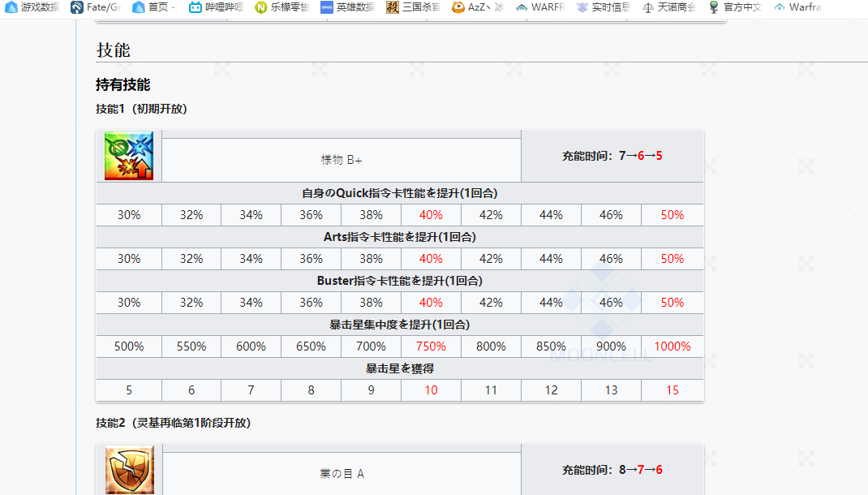Select 技能2（灵基再临第1阶段开放）label
This screenshot has width=868, height=495.
174,423
